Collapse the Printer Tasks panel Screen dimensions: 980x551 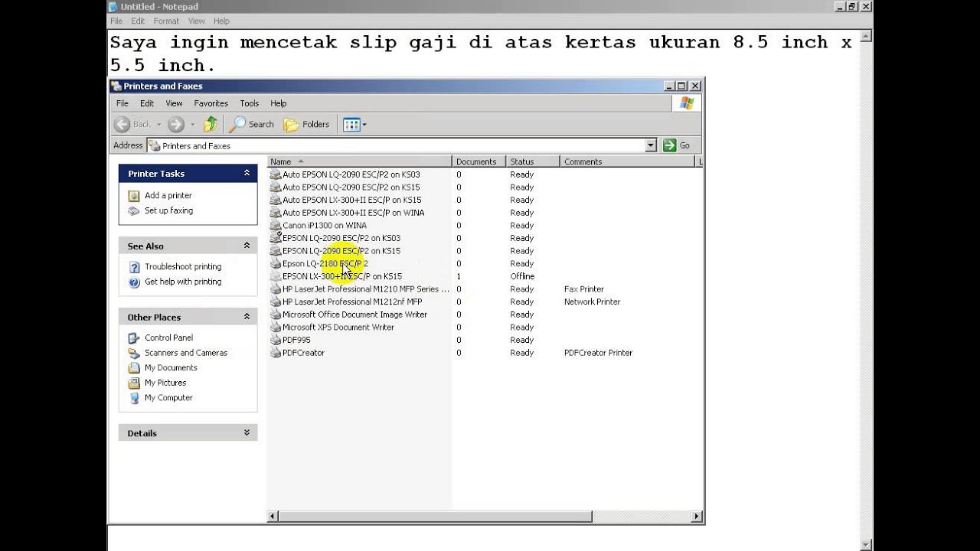pyautogui.click(x=247, y=174)
